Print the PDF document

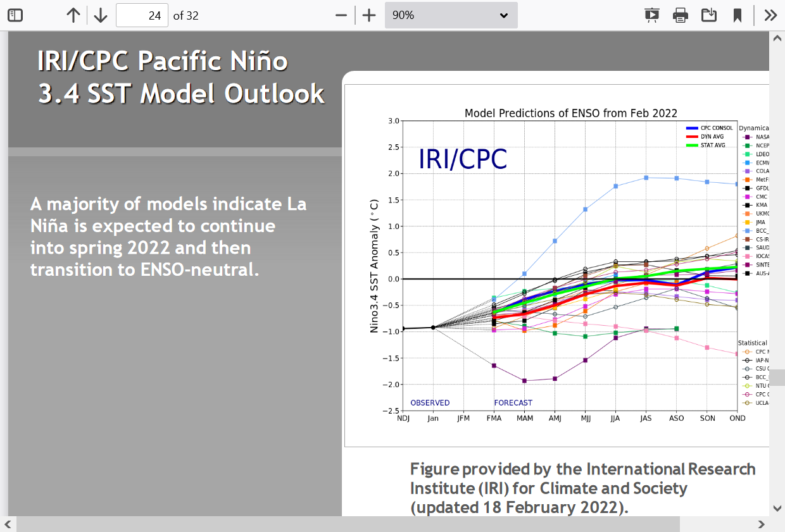click(x=681, y=15)
